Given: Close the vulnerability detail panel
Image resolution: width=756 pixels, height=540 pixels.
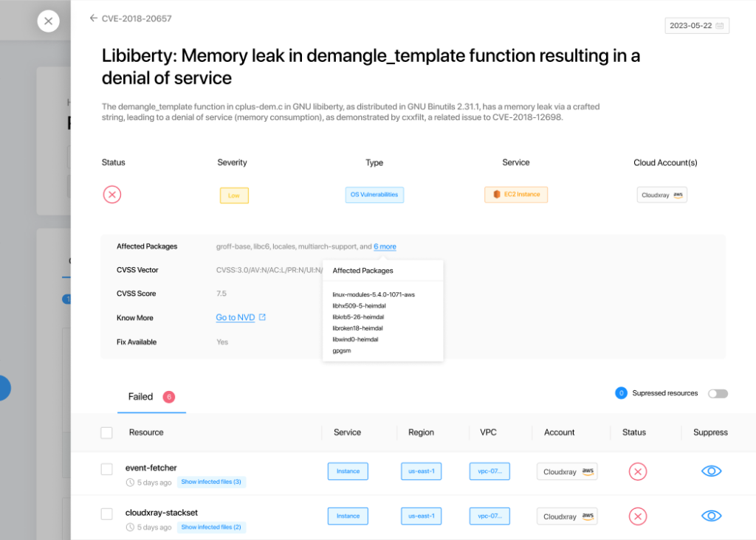Looking at the screenshot, I should pos(48,21).
